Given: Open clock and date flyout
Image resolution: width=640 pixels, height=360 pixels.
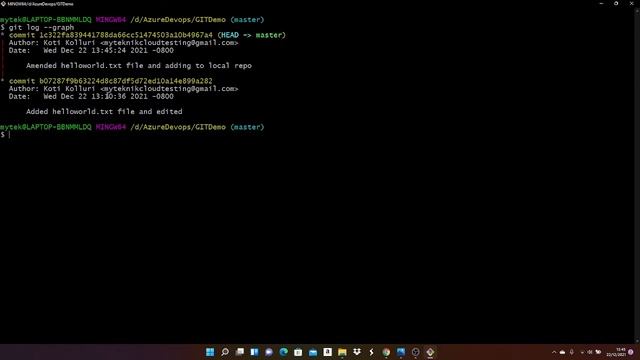Looking at the screenshot, I should (616, 352).
